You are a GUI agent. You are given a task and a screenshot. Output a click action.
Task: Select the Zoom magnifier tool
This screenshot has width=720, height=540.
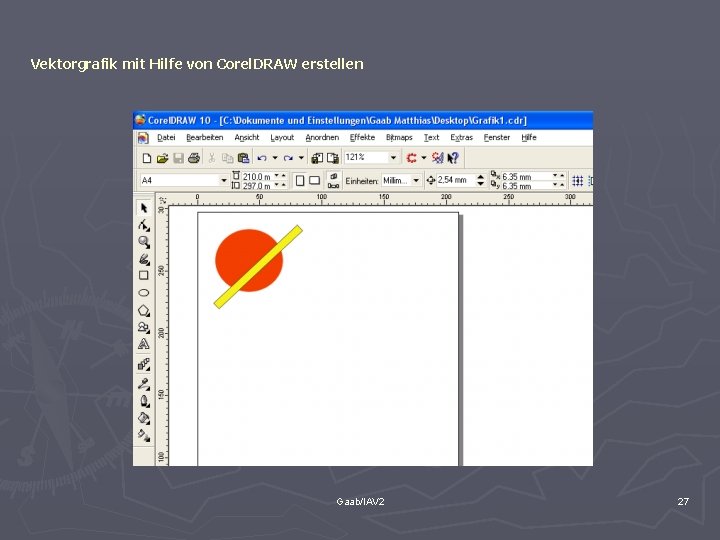(144, 242)
